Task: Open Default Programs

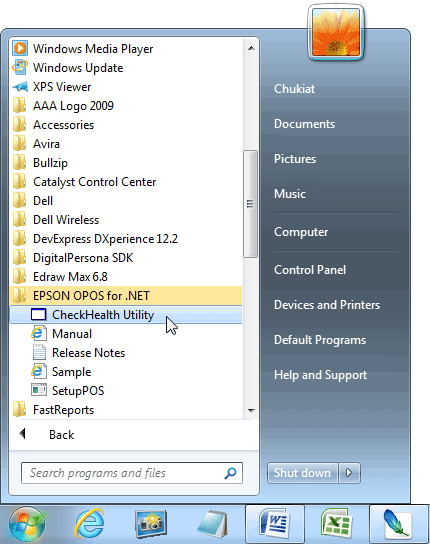Action: click(x=320, y=340)
